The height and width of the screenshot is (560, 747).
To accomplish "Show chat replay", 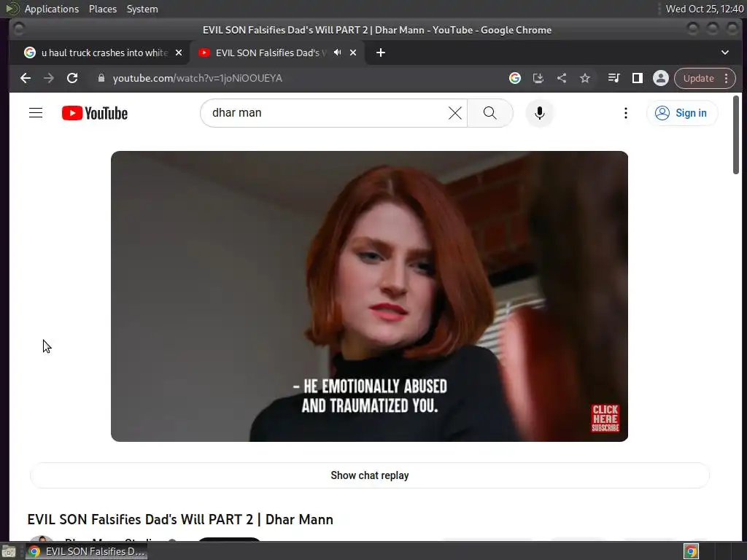I will click(370, 475).
